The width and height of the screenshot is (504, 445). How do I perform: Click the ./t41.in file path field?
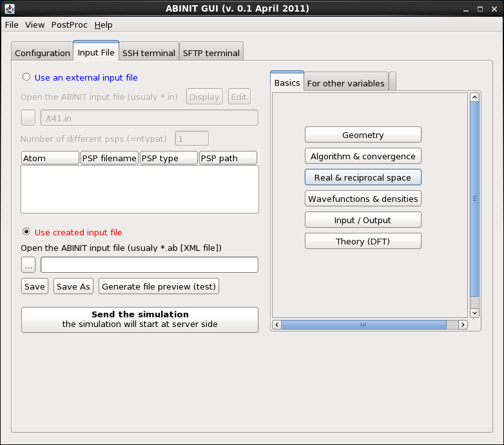[150, 117]
